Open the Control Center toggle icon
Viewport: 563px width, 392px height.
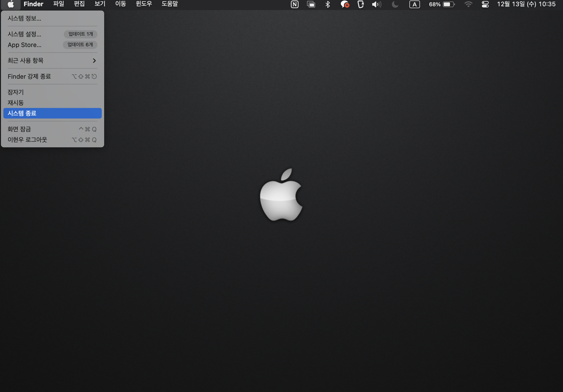pyautogui.click(x=485, y=4)
